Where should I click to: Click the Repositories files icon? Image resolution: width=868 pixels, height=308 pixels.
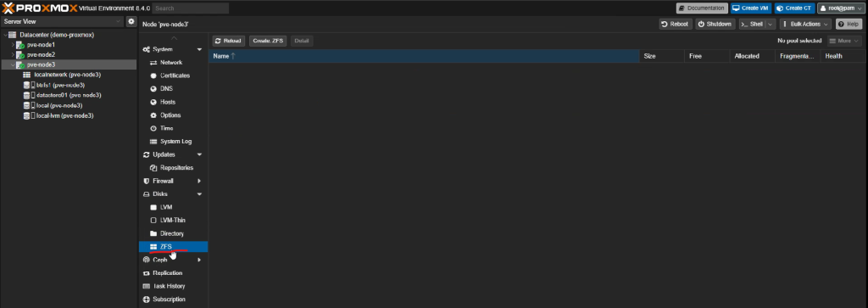pos(154,168)
